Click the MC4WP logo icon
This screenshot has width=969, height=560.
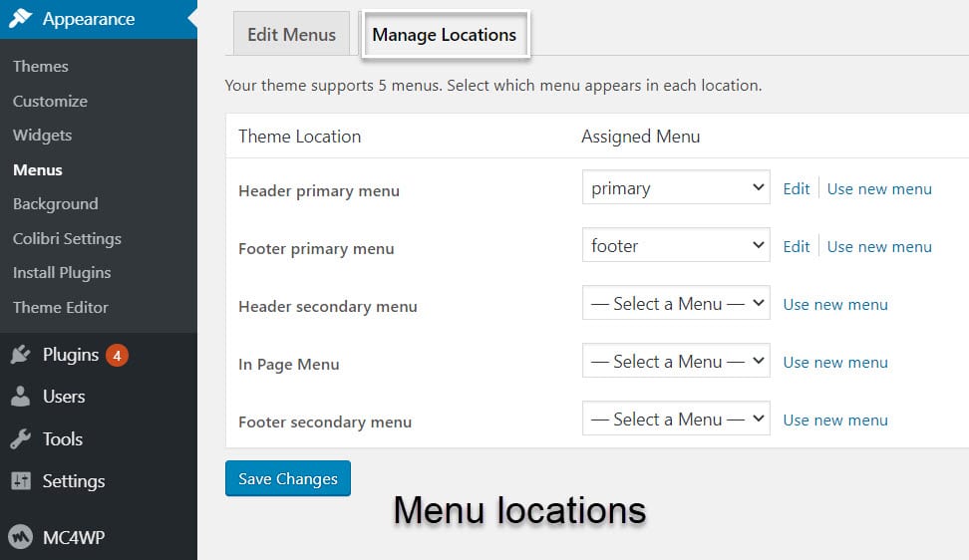[x=20, y=536]
